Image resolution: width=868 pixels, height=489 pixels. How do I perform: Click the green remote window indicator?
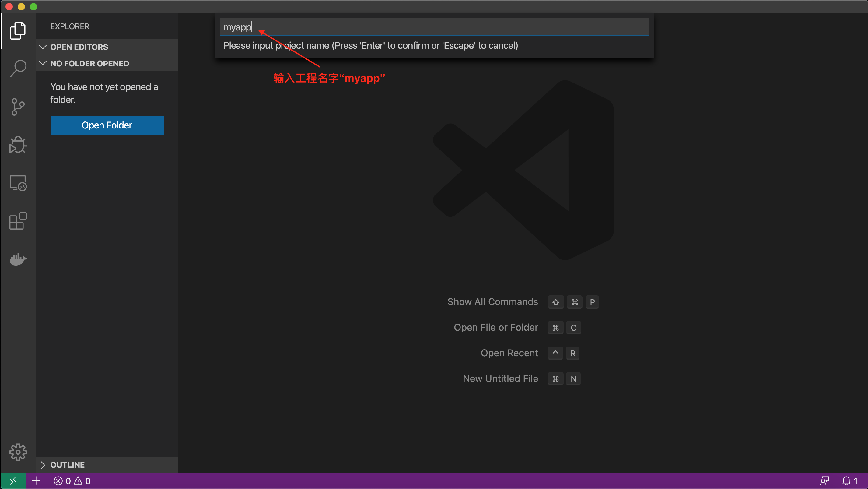click(x=13, y=480)
